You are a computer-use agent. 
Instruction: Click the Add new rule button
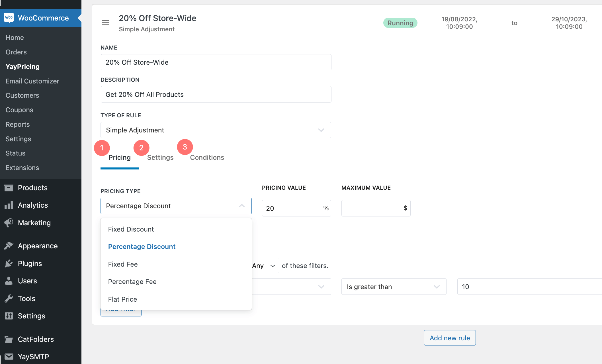pyautogui.click(x=450, y=338)
